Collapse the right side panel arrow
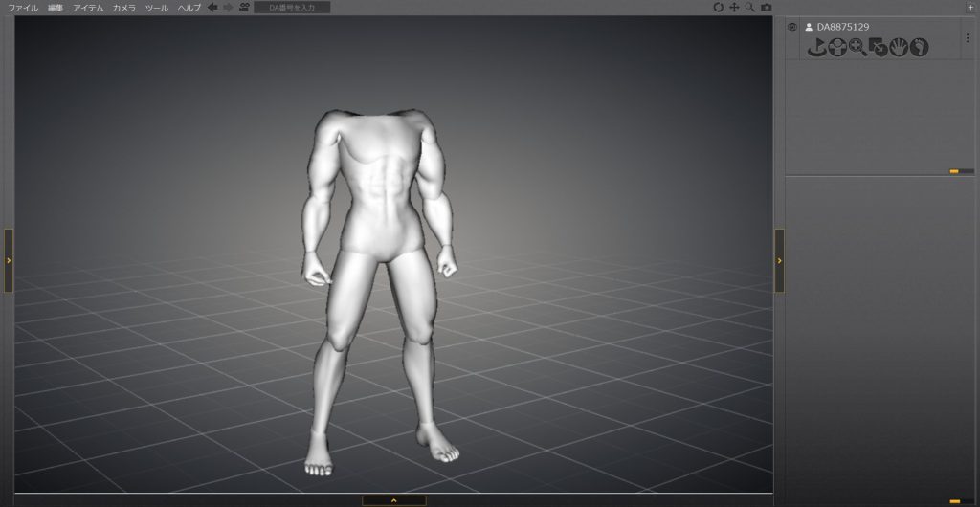980x507 pixels. click(x=779, y=260)
